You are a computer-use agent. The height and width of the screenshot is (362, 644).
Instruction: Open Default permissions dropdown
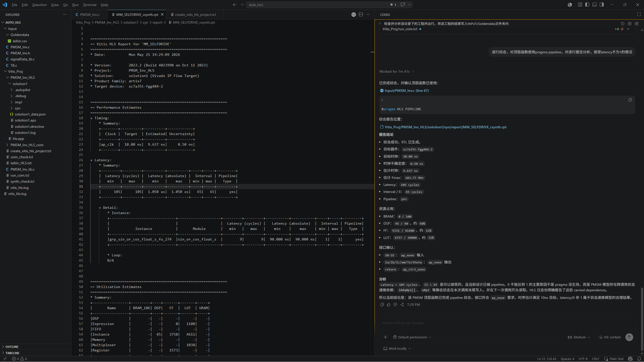[x=412, y=337]
